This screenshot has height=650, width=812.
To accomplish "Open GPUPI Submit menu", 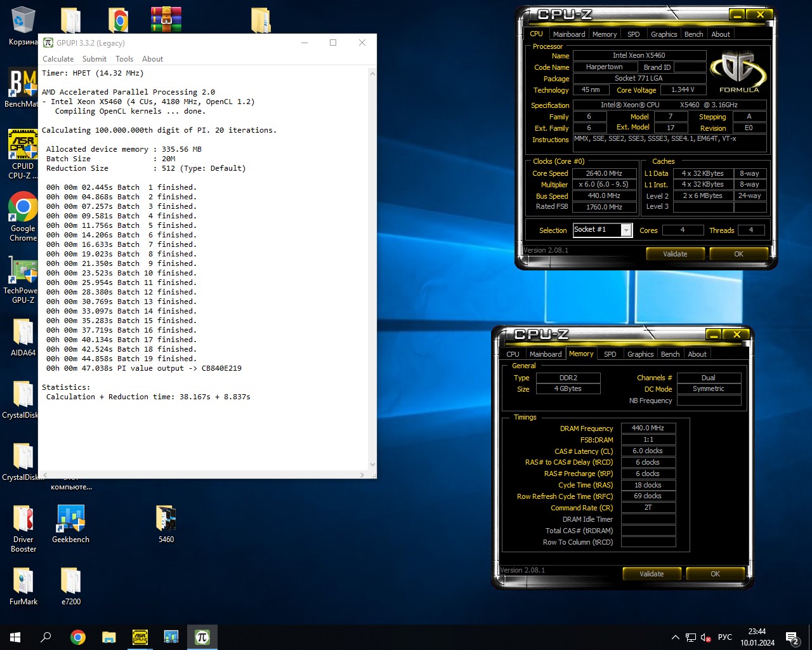I will coord(95,59).
